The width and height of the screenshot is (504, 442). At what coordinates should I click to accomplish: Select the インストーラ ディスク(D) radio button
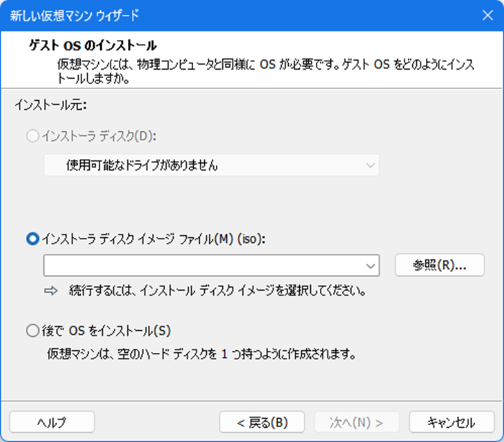[32, 136]
